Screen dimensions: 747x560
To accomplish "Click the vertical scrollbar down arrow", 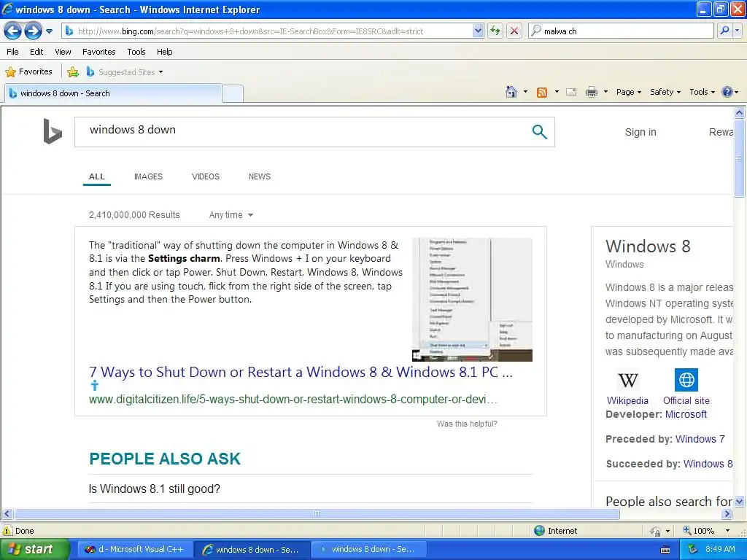I will tap(740, 502).
